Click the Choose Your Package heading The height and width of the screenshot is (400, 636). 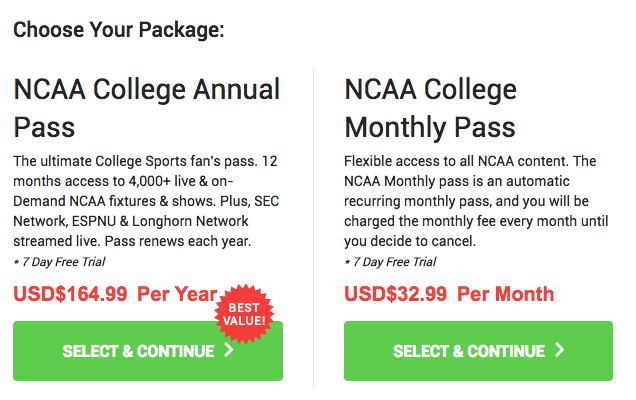[119, 30]
